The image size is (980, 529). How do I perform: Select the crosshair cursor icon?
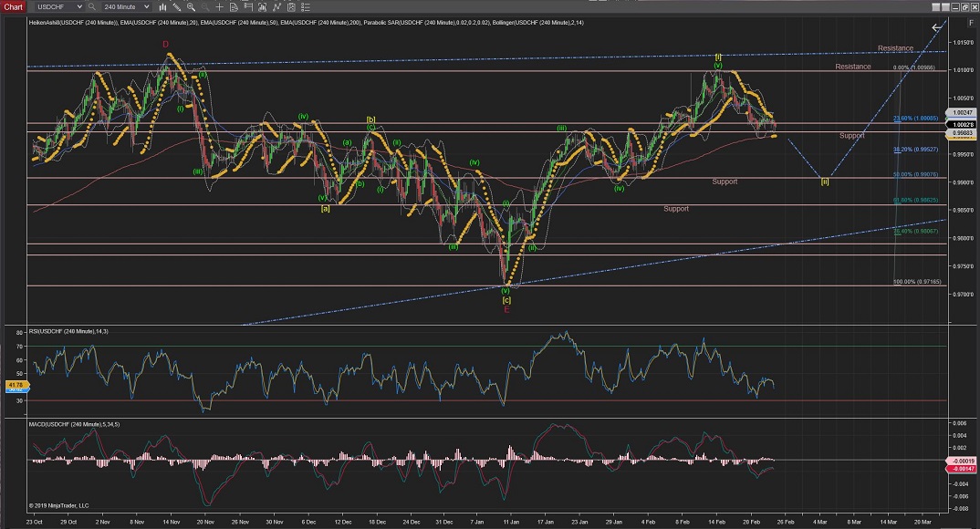click(x=219, y=7)
